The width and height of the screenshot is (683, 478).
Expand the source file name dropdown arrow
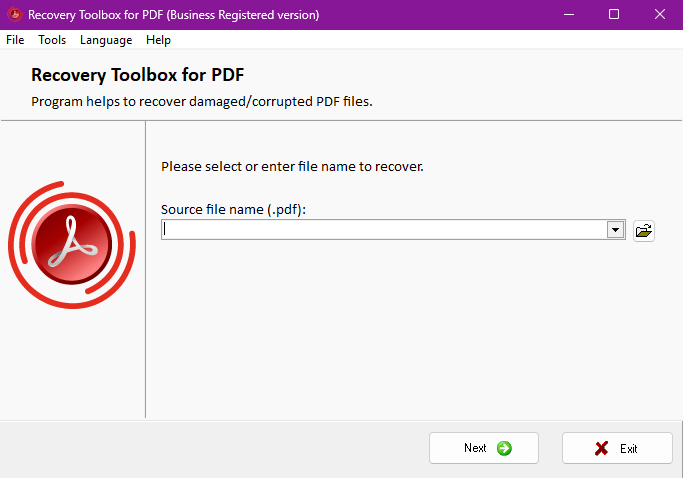click(x=615, y=230)
